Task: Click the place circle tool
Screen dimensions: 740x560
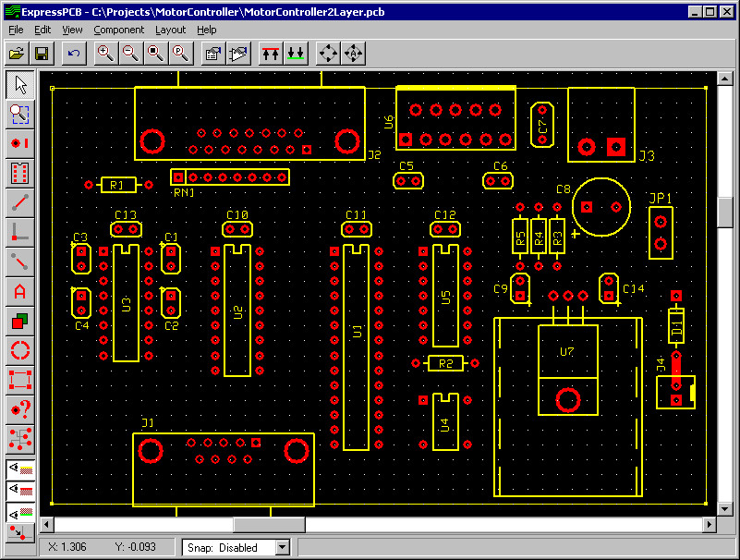Action: [20, 351]
